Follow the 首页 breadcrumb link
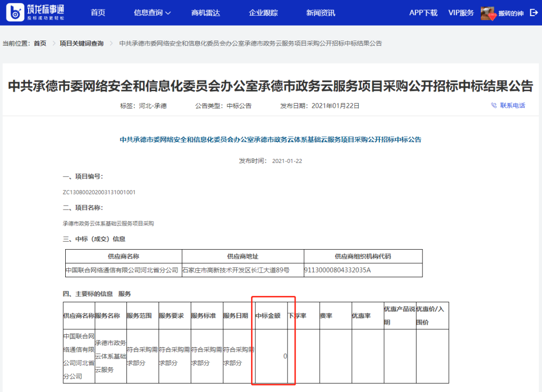542x392 pixels. click(40, 43)
